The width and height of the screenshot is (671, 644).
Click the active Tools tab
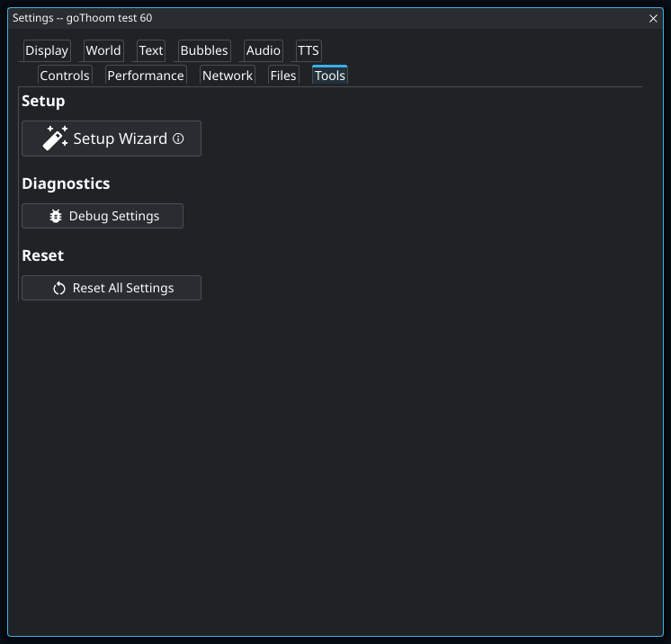329,76
